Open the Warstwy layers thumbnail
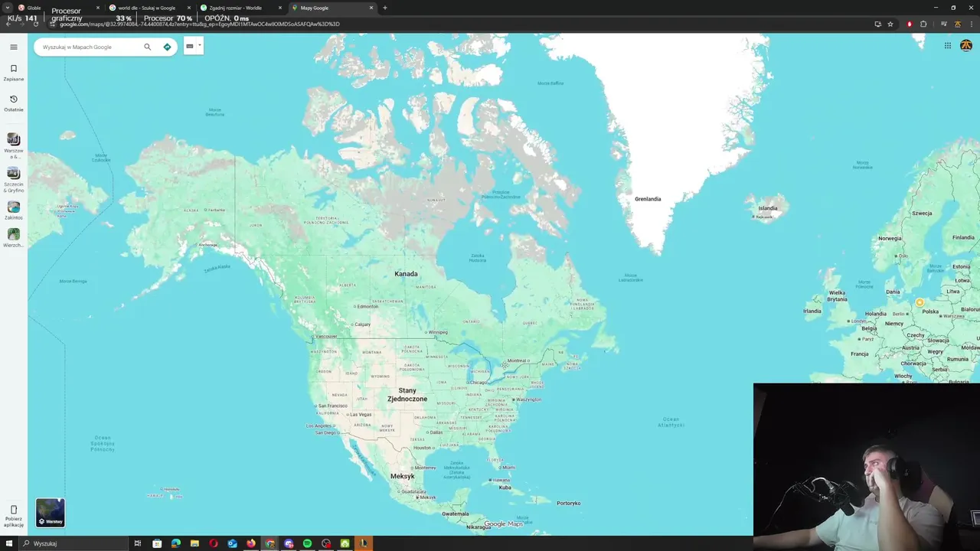Viewport: 980px width, 551px height. (51, 513)
